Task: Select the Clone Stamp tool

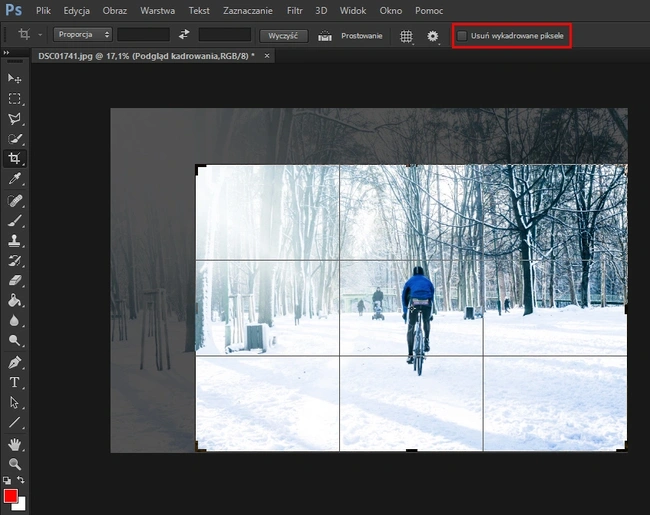Action: point(14,241)
